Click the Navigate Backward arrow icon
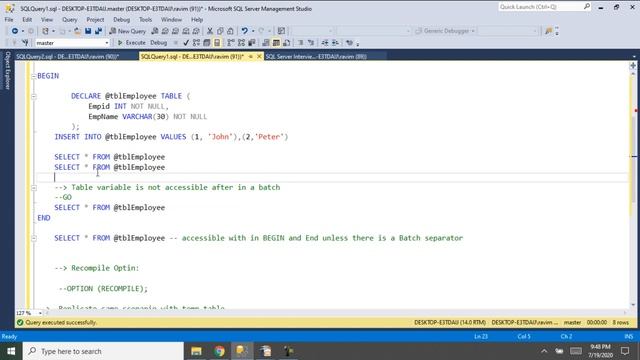The image size is (640, 360). click(x=15, y=31)
